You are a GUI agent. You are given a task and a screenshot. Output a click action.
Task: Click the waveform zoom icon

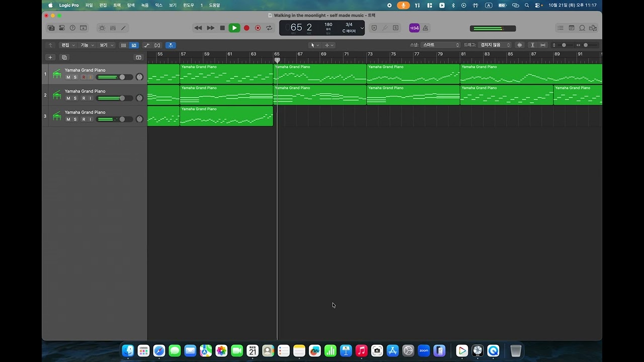pos(520,45)
